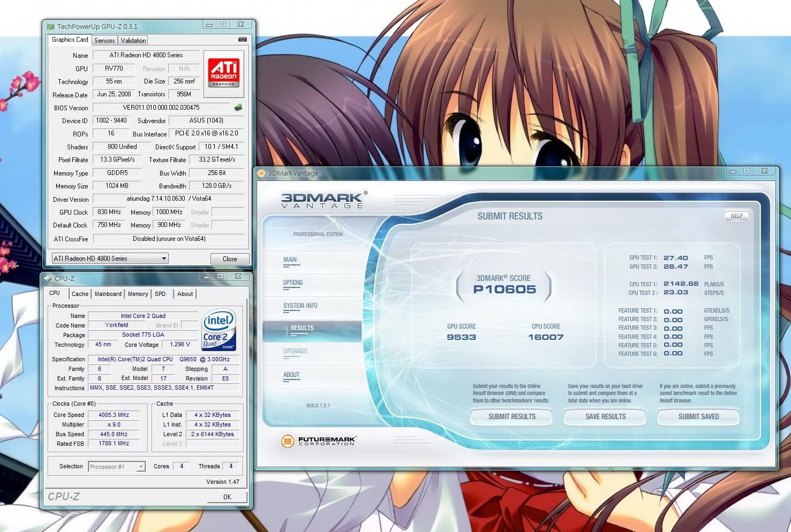Switch to the SPD tab in CPU-Z

click(160, 294)
